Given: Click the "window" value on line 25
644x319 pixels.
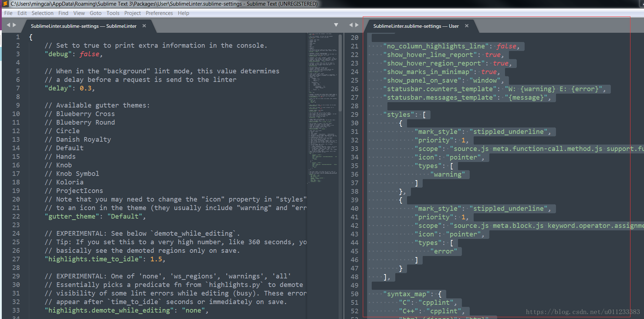Looking at the screenshot, I should click(485, 80).
